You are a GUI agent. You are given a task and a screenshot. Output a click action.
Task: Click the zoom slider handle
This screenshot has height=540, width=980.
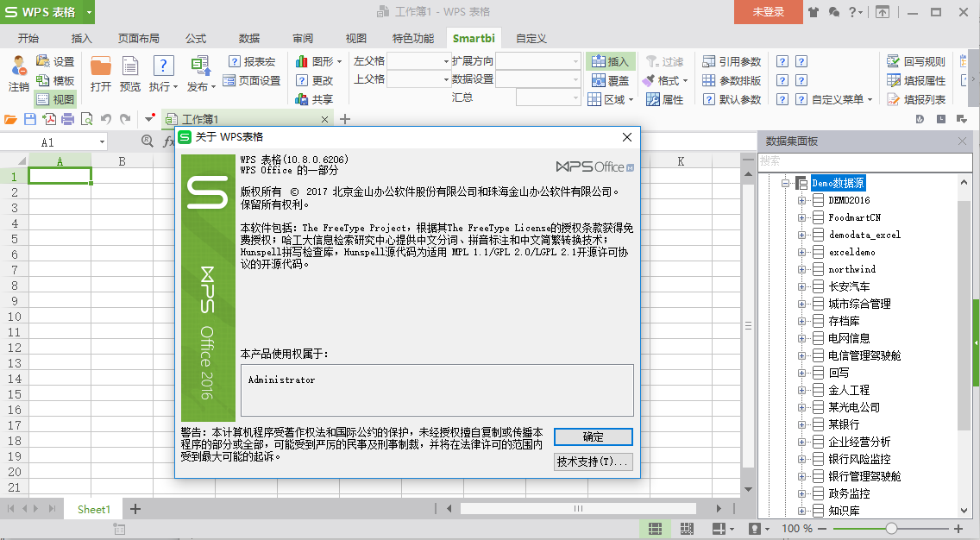pyautogui.click(x=892, y=529)
